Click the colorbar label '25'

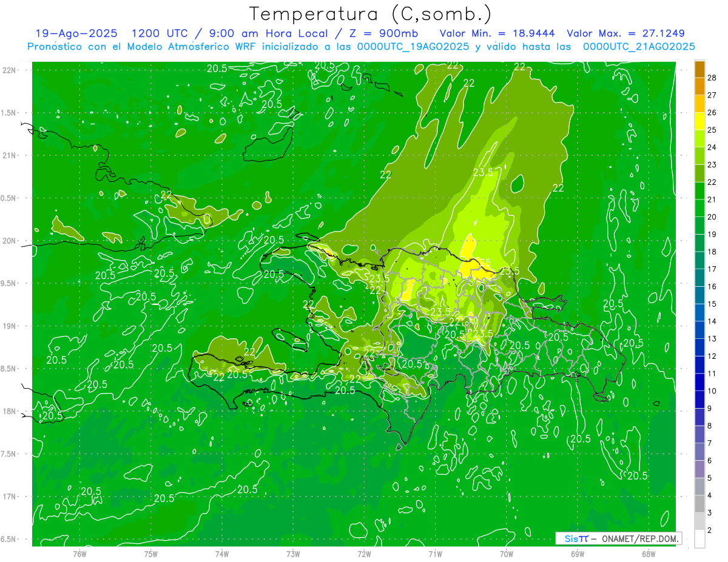[x=712, y=130]
